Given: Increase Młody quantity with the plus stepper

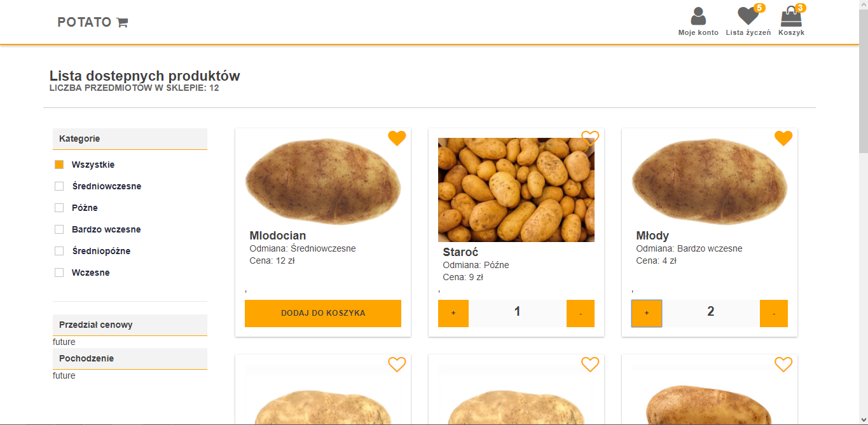Looking at the screenshot, I should pos(646,313).
